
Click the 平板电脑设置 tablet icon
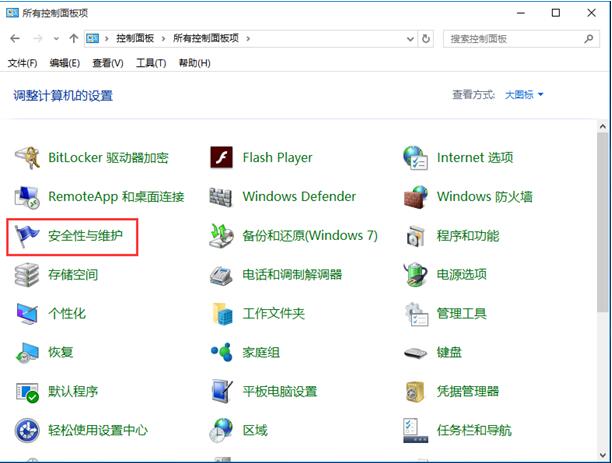tap(221, 391)
